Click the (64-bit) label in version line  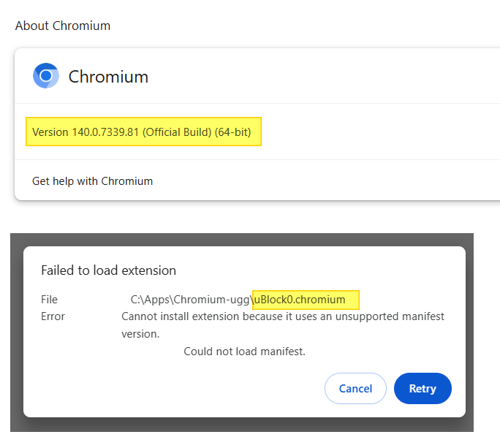pos(232,132)
